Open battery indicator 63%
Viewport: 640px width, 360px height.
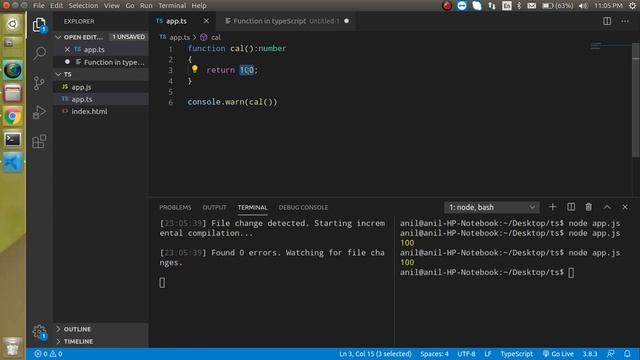tap(557, 6)
